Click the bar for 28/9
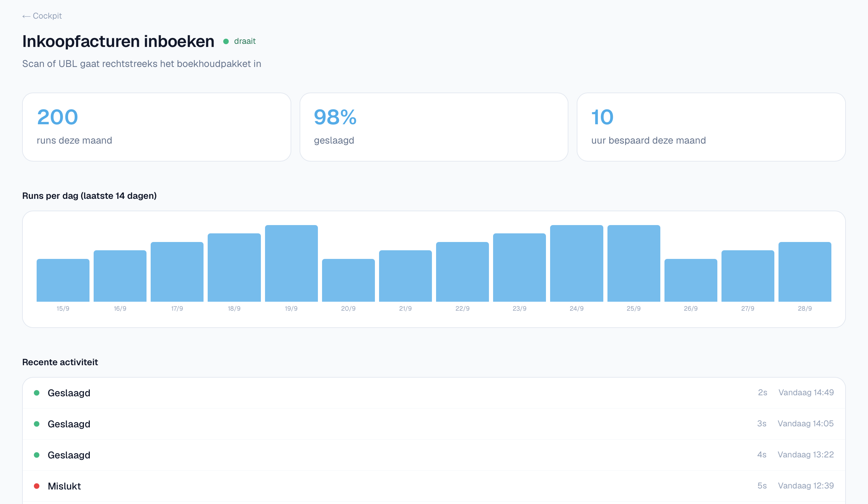Viewport: 868px width, 504px height. click(805, 272)
